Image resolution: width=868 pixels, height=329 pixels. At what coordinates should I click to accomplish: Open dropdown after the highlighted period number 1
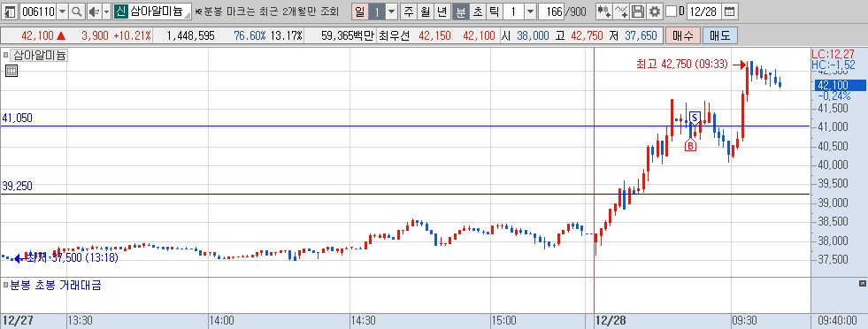pos(391,11)
